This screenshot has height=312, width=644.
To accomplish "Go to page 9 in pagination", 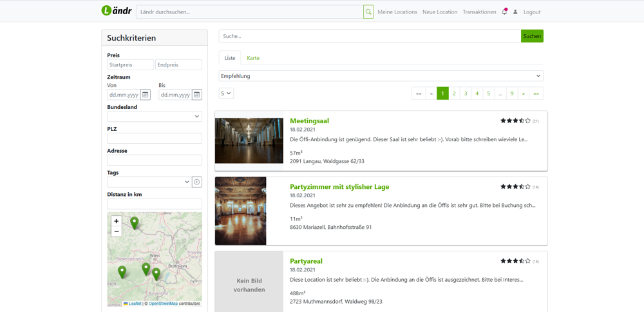I will tap(512, 93).
